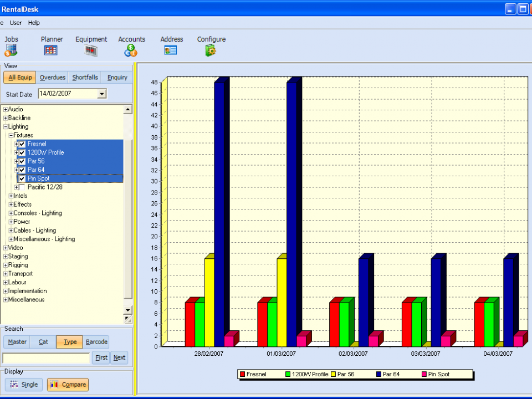The height and width of the screenshot is (399, 532).
Task: Switch display to Single chart mode
Action: pyautogui.click(x=24, y=385)
